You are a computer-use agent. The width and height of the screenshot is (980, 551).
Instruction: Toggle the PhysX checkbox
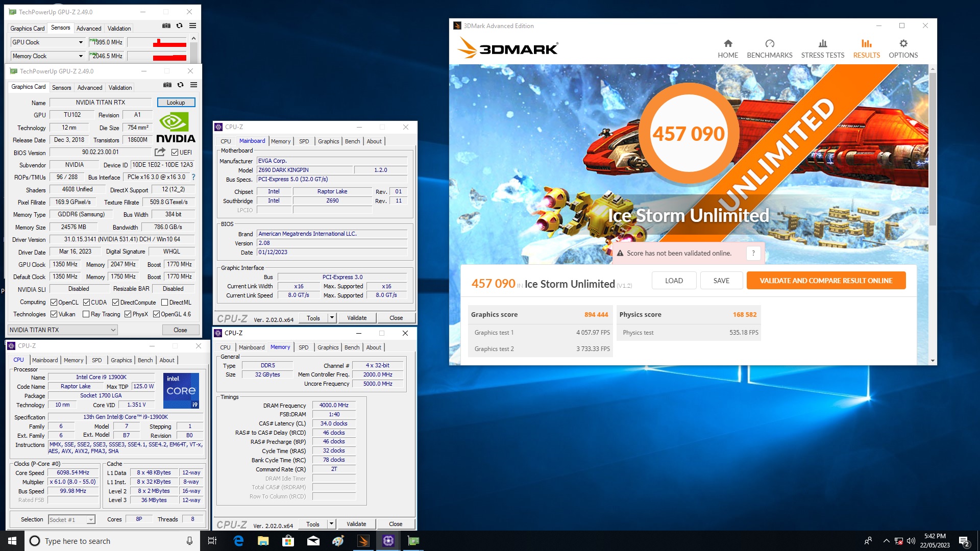128,314
